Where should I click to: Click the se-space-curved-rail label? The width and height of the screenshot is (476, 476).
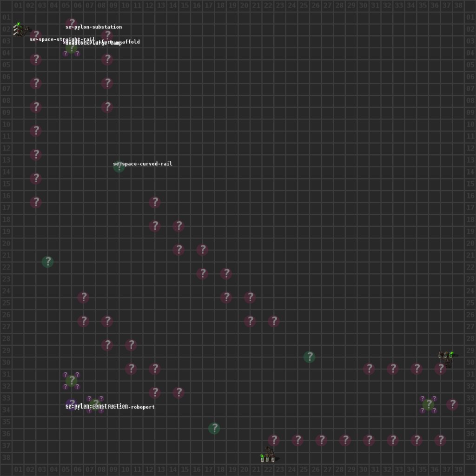click(143, 164)
